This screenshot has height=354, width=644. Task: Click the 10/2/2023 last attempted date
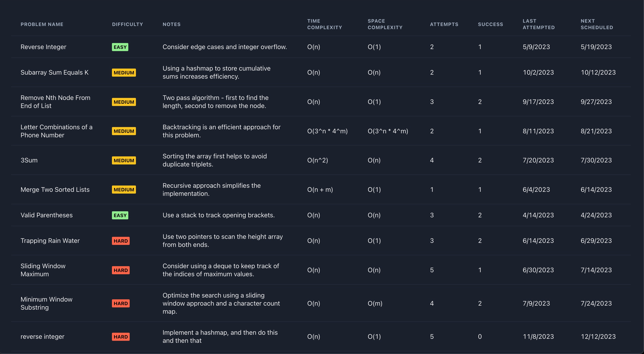[x=538, y=72]
